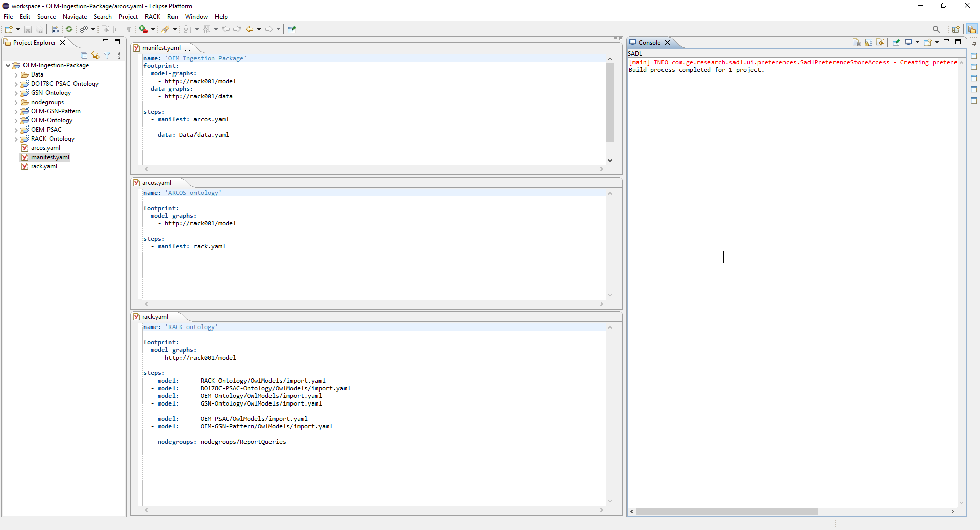Click the binary 010 build icon
The width and height of the screenshot is (980, 530).
(x=55, y=29)
